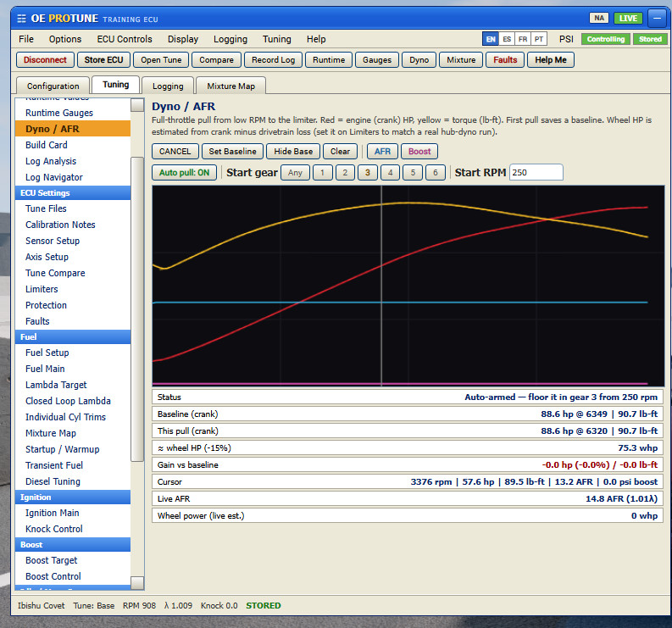Click the Compare toolbar button
Screen dimensions: 672x628
point(216,59)
